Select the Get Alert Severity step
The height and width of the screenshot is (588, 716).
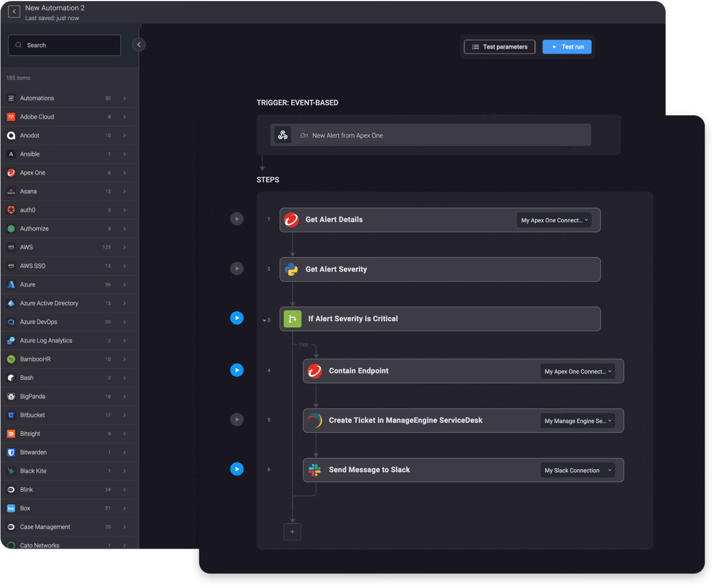[440, 270]
